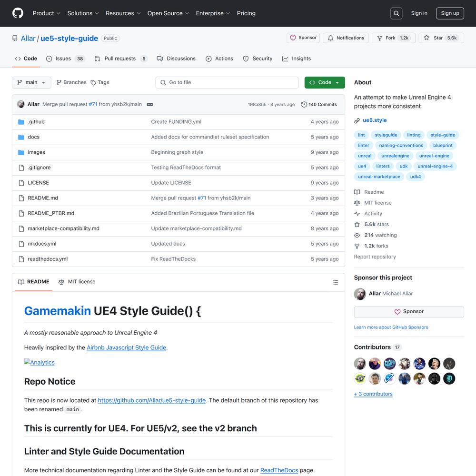Click the eye icon beside 214 watching

tap(357, 235)
